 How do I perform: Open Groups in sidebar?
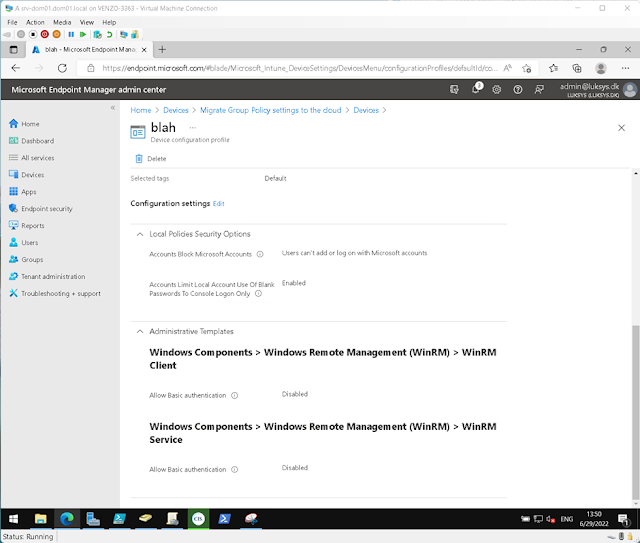32,260
